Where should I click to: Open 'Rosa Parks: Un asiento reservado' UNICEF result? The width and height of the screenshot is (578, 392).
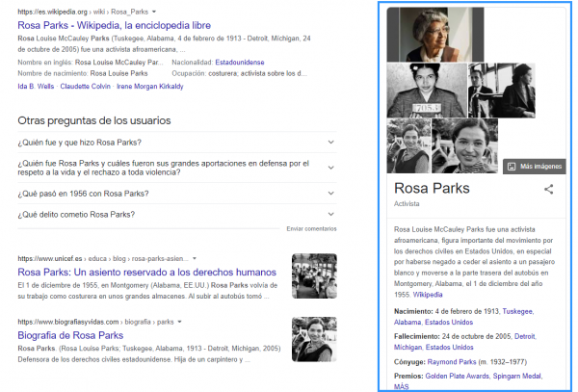pos(146,273)
